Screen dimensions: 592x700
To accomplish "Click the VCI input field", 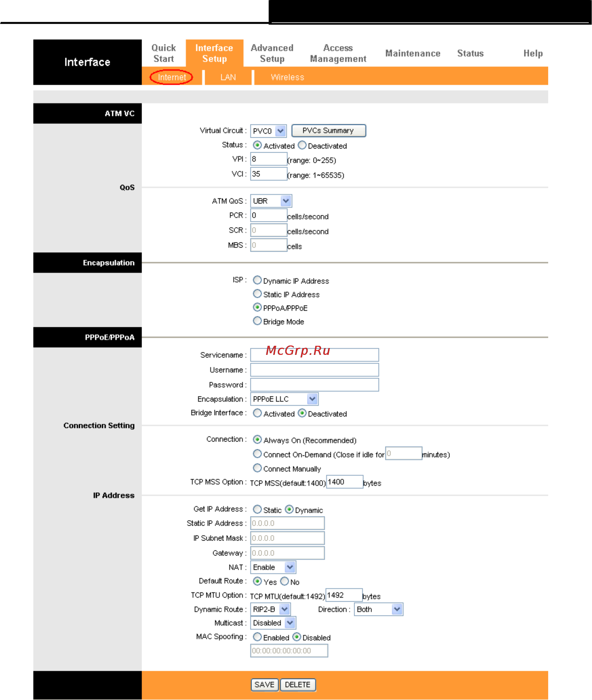I will pyautogui.click(x=269, y=174).
